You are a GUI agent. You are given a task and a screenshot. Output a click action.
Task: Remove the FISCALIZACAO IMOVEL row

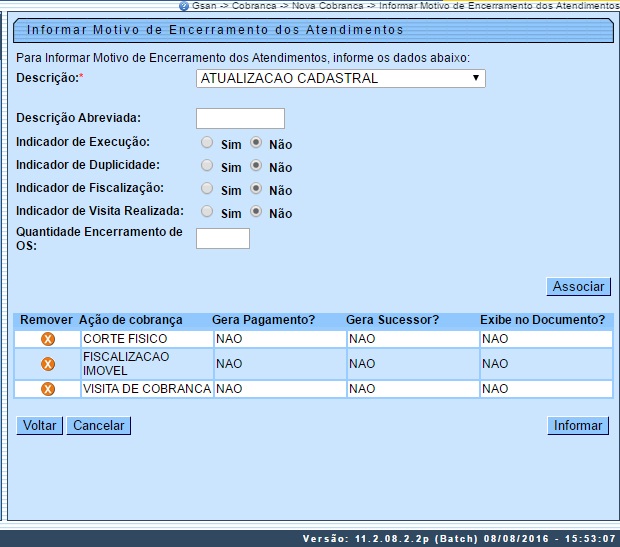coord(47,364)
